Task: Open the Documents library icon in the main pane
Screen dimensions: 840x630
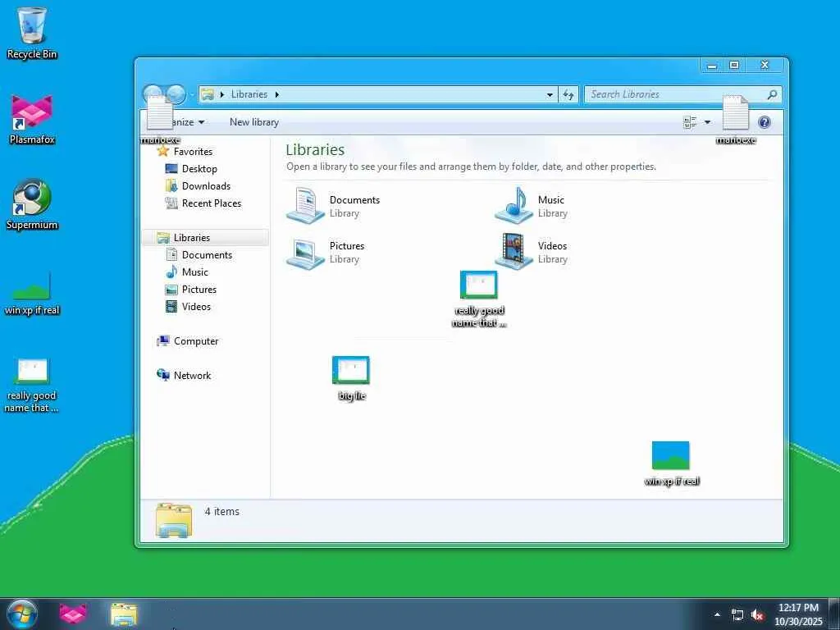Action: (x=305, y=205)
